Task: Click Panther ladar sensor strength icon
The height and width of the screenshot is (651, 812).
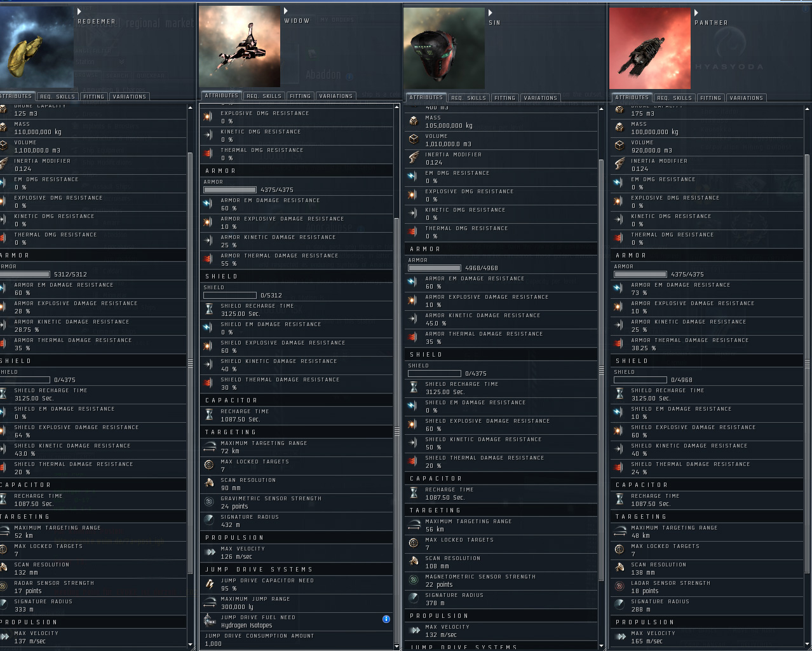Action: tap(619, 587)
